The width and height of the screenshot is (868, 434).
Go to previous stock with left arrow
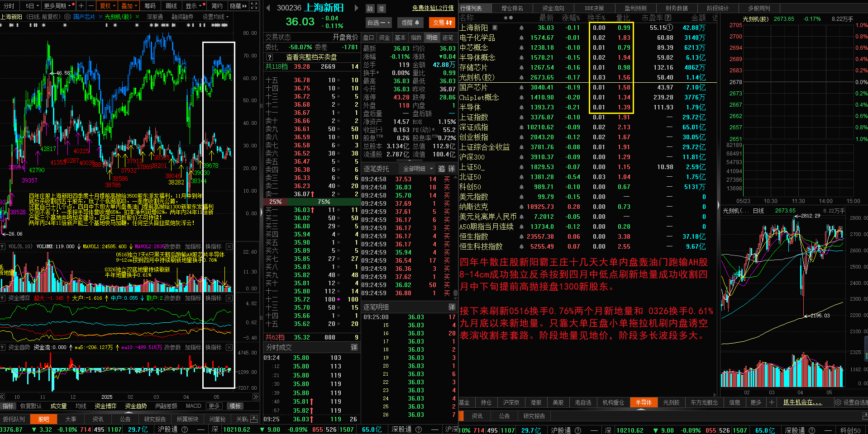(x=268, y=8)
